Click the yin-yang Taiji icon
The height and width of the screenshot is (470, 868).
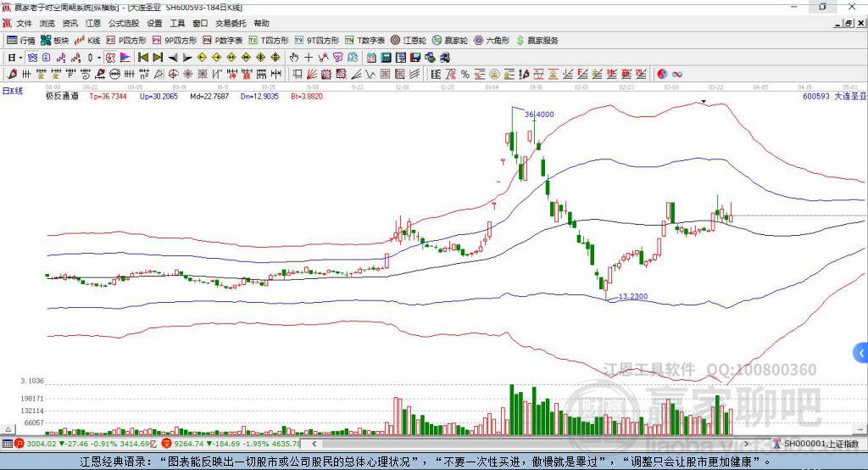662,74
